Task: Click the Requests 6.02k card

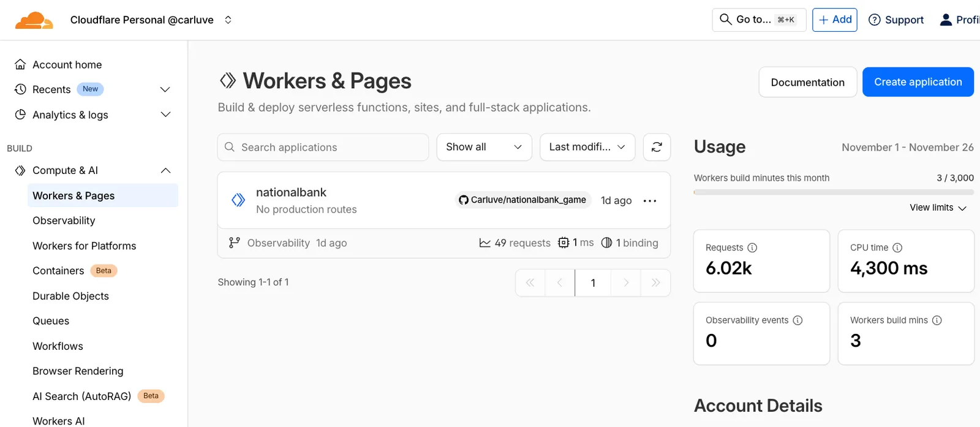Action: click(761, 261)
